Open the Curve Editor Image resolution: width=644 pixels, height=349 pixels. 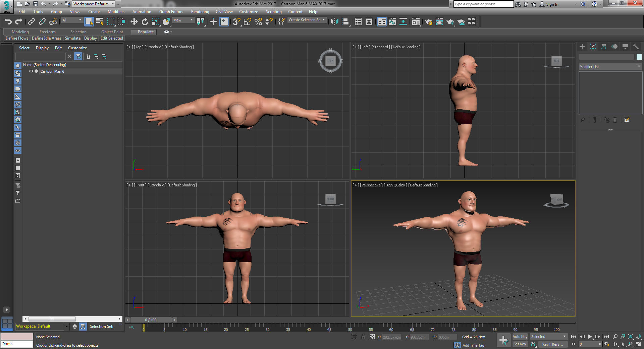[x=392, y=22]
